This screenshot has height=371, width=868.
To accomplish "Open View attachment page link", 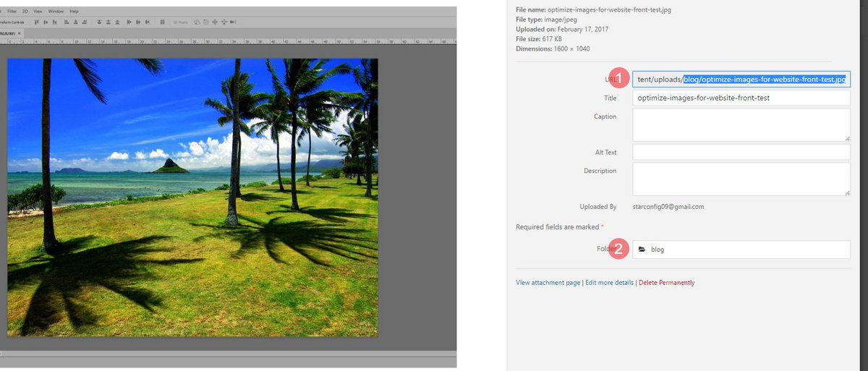I will 548,283.
